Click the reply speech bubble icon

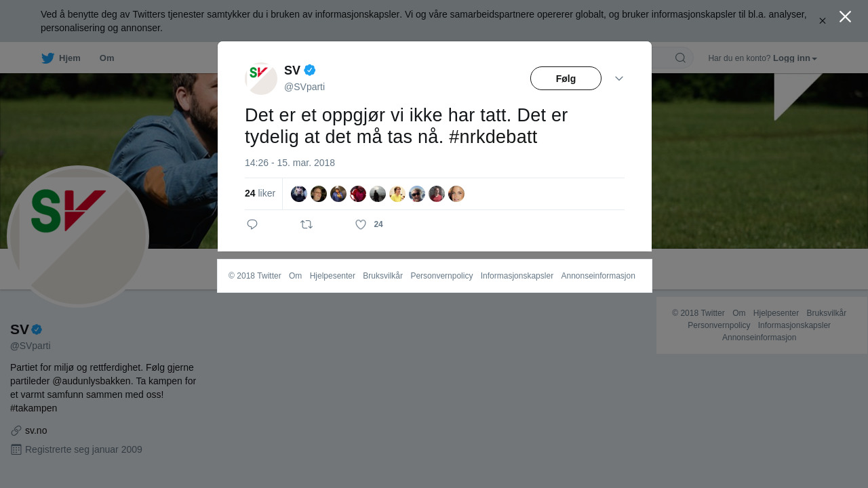(252, 224)
